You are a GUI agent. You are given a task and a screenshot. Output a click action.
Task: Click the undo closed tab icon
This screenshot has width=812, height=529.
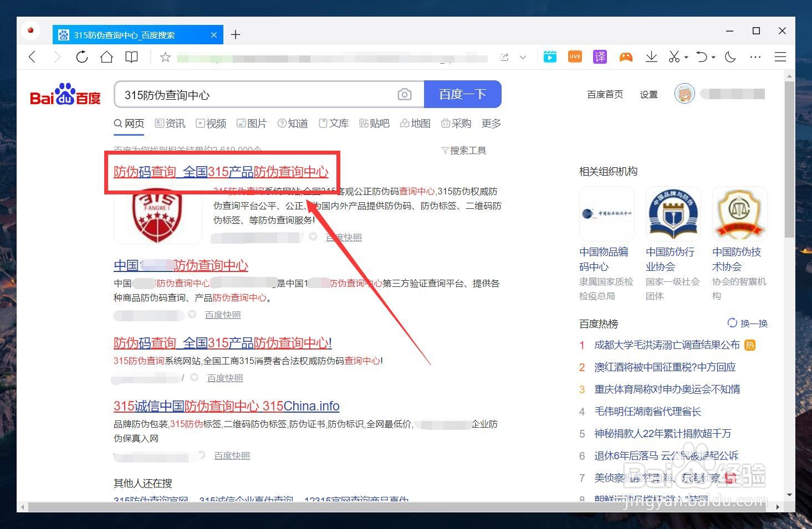pyautogui.click(x=702, y=57)
